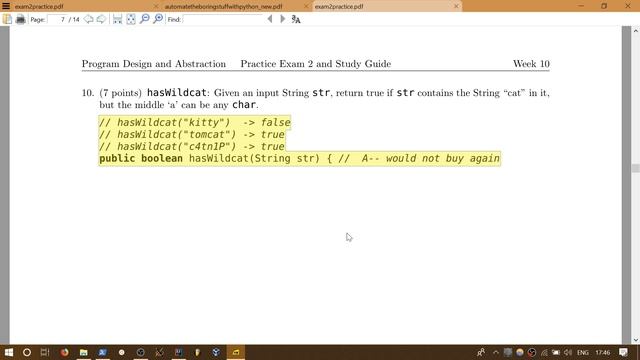This screenshot has height=360, width=640.
Task: Click the 17:46 clock
Action: 603,352
